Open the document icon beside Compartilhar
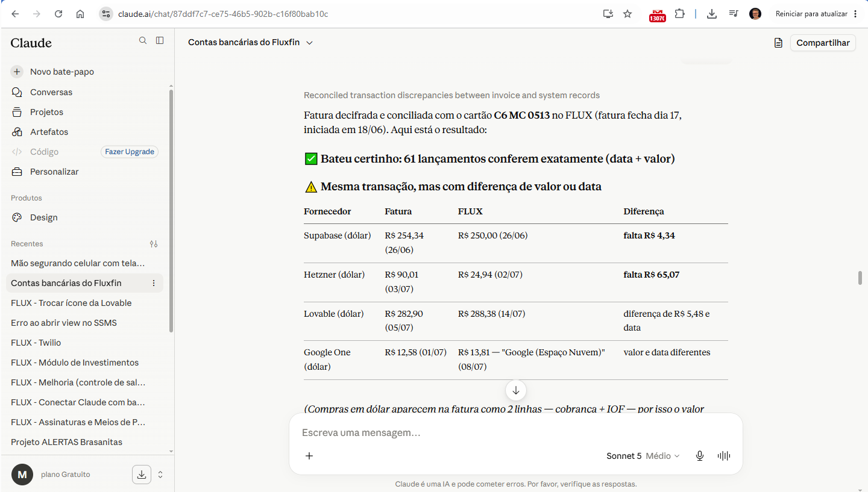The width and height of the screenshot is (868, 492). click(x=778, y=43)
